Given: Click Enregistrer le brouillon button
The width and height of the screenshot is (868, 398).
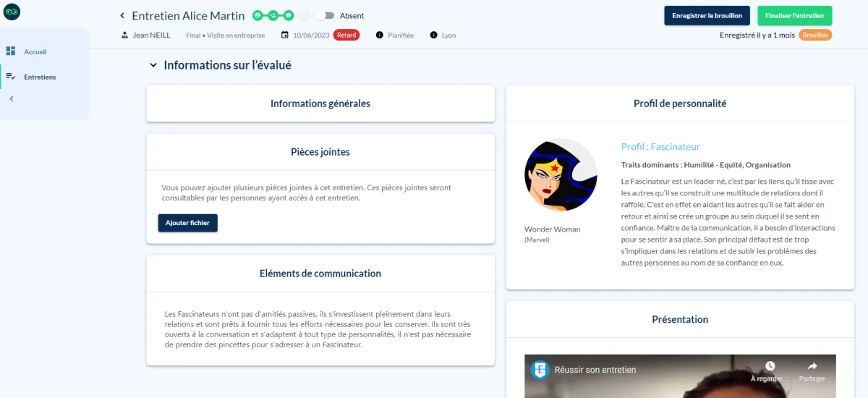Looking at the screenshot, I should pos(707,15).
